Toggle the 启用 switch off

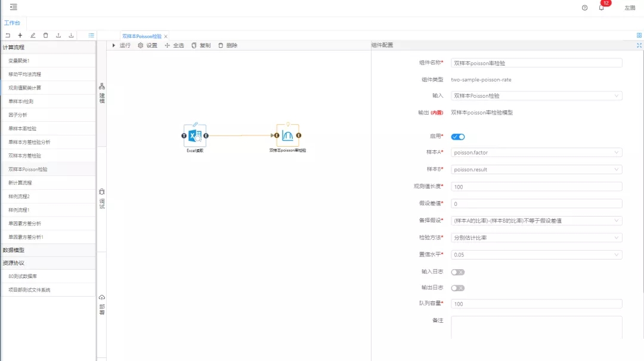(x=458, y=137)
